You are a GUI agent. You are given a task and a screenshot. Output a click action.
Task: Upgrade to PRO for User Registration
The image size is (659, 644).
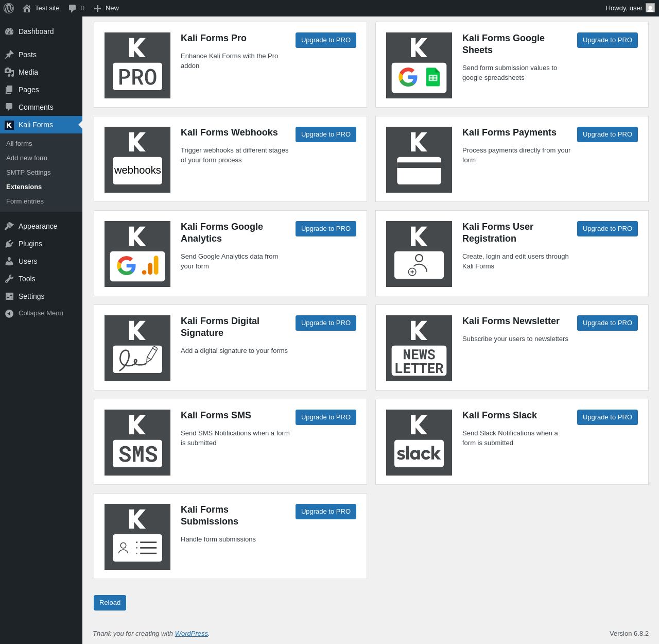pyautogui.click(x=608, y=229)
